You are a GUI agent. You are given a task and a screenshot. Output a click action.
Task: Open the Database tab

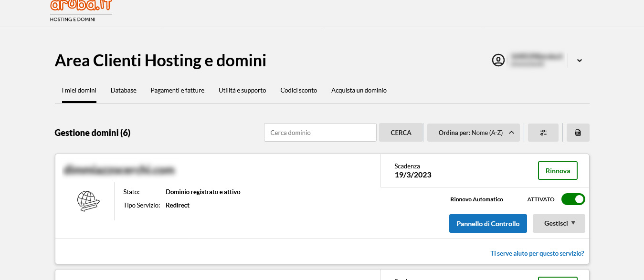(x=124, y=90)
